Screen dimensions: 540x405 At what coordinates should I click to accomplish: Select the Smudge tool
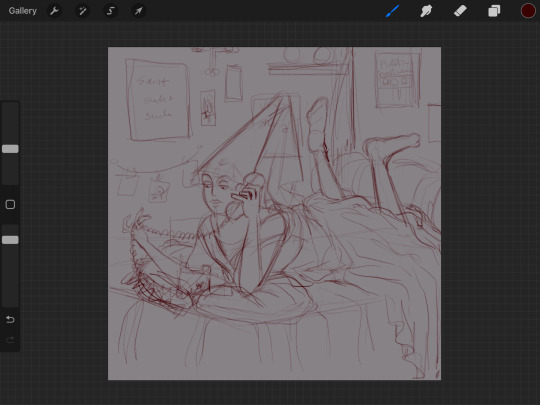pos(426,11)
